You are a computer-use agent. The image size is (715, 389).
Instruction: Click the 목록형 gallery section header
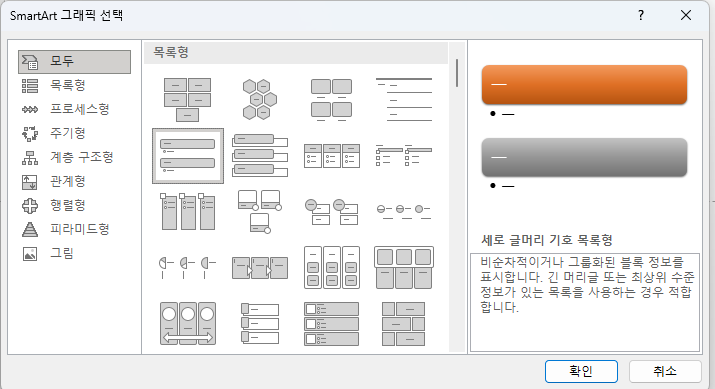click(x=296, y=52)
